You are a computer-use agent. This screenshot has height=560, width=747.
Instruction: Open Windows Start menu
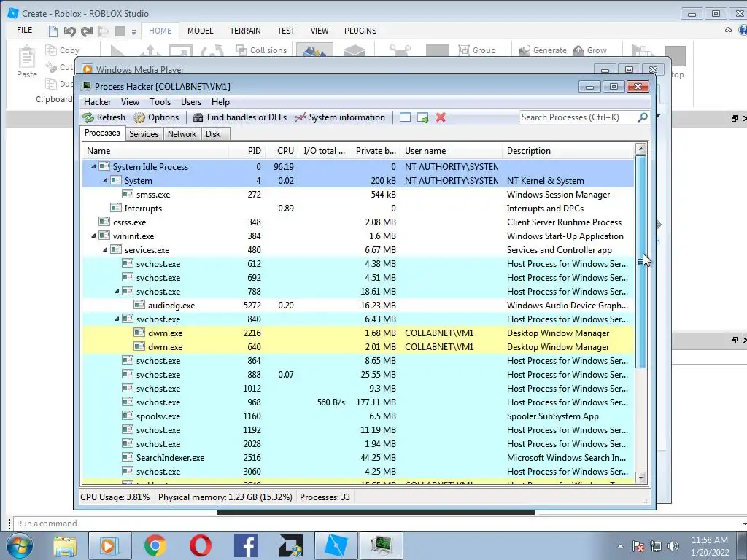[20, 545]
